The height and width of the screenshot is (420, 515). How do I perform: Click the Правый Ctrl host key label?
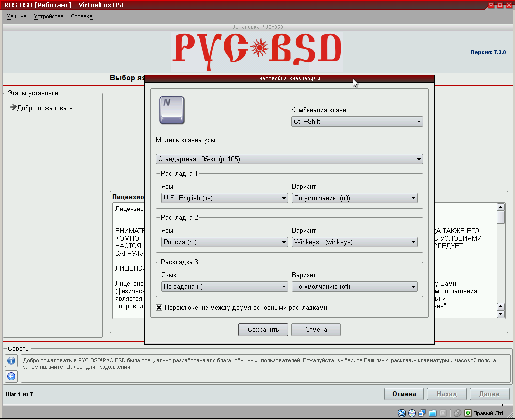point(488,413)
